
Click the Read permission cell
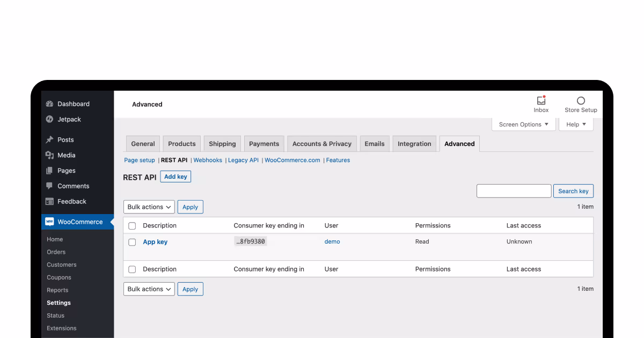422,241
